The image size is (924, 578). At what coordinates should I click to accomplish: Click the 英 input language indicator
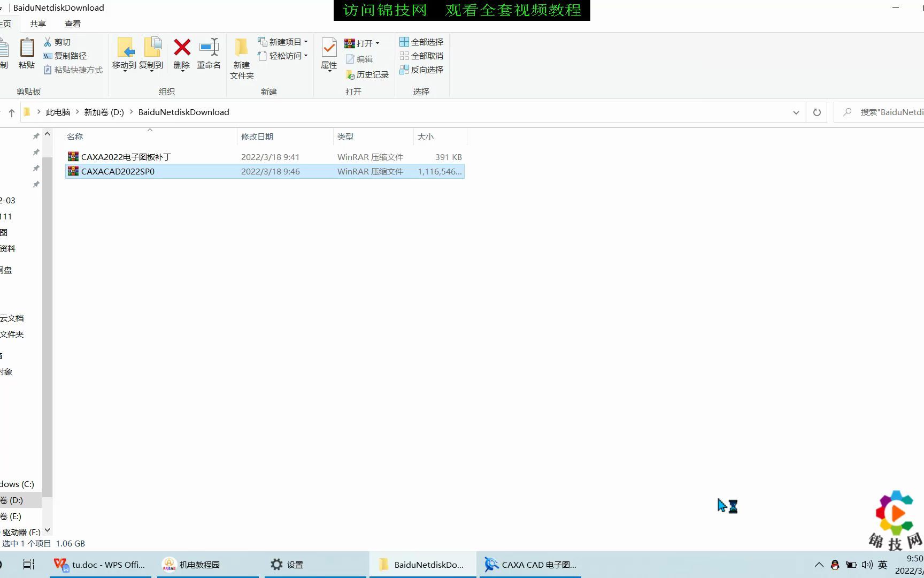[x=883, y=565]
